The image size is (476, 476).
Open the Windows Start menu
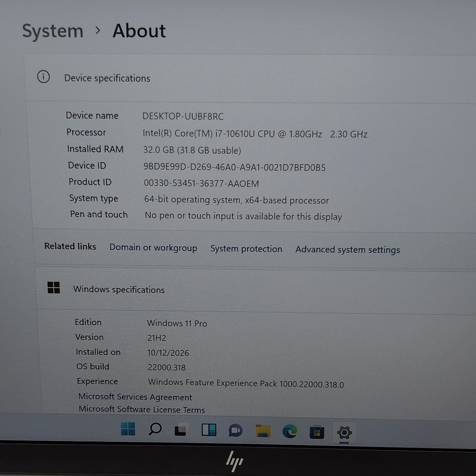point(128,429)
